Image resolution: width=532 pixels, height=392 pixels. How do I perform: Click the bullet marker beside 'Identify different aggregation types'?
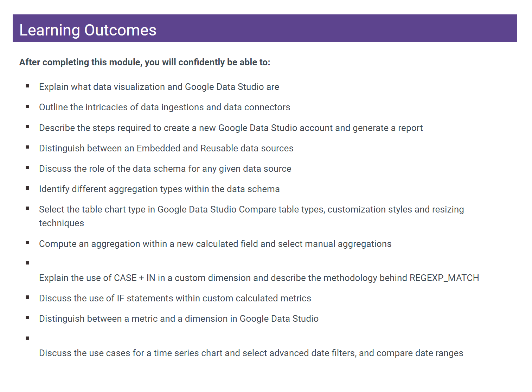click(27, 188)
